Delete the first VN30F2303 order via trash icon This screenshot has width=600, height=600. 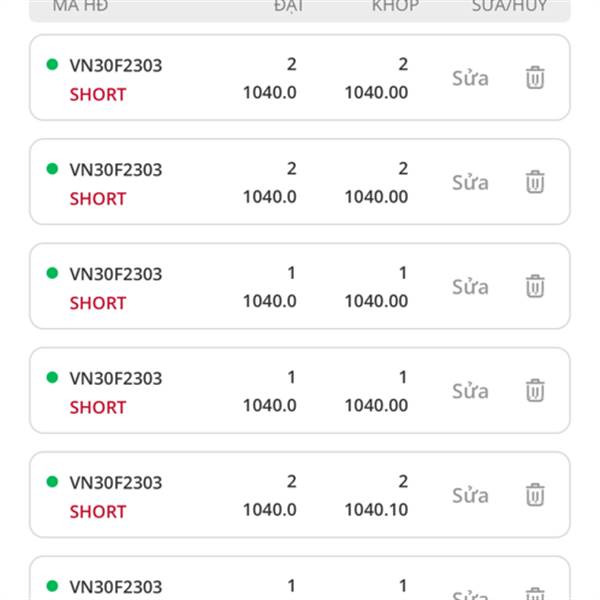(535, 78)
